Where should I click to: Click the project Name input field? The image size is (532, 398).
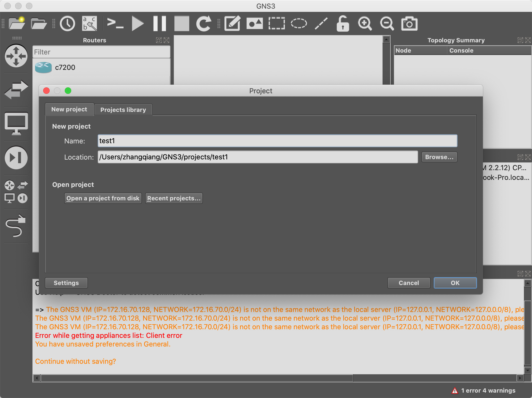[x=277, y=141]
